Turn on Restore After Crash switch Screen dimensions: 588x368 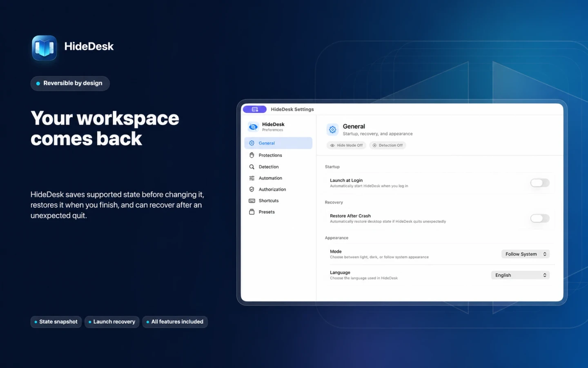tap(539, 218)
